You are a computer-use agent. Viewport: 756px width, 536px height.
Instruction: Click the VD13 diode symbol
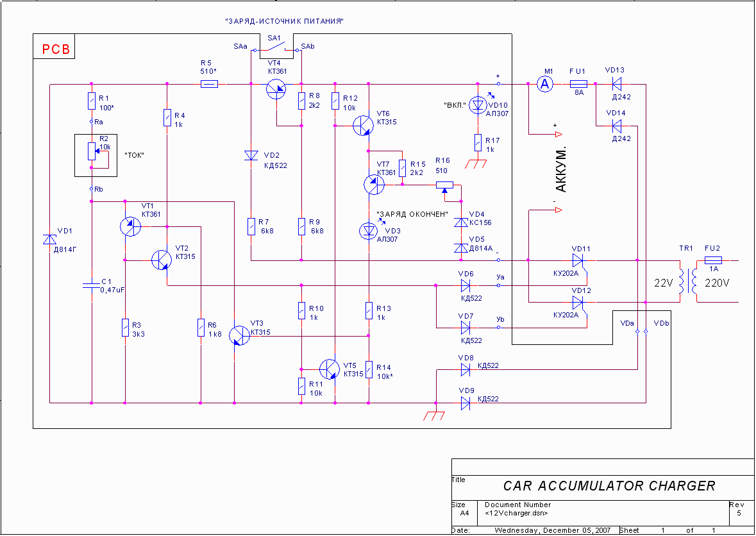pos(616,84)
